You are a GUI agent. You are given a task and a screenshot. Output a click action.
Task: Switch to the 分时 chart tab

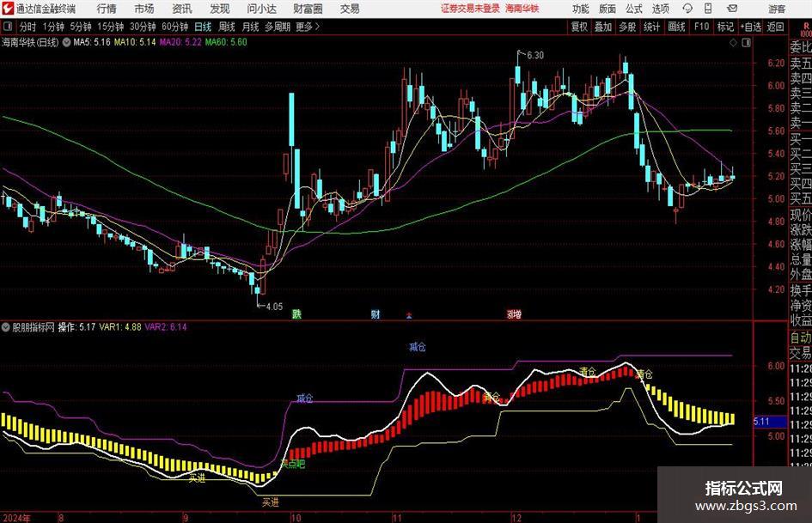click(x=28, y=27)
